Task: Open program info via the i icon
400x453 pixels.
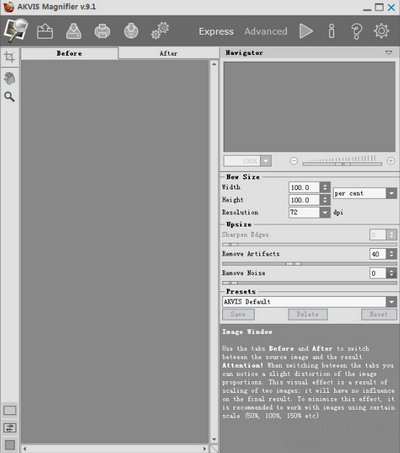Action: pyautogui.click(x=331, y=31)
